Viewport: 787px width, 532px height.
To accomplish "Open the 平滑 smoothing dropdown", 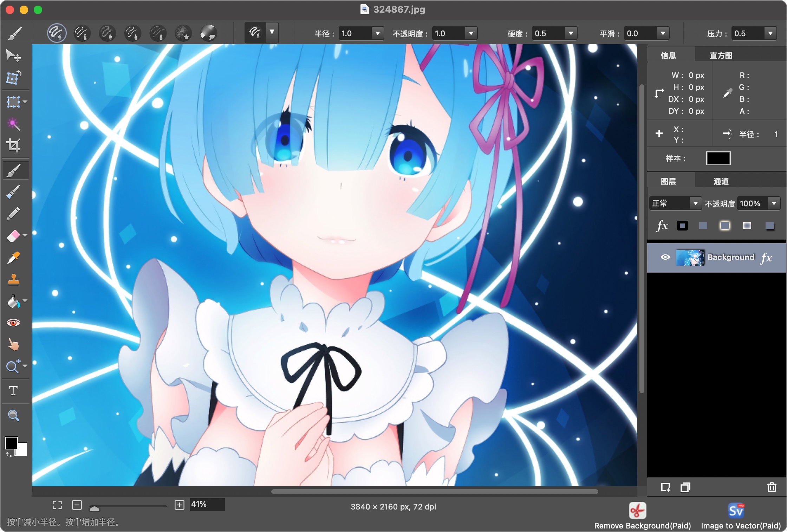I will tap(663, 33).
